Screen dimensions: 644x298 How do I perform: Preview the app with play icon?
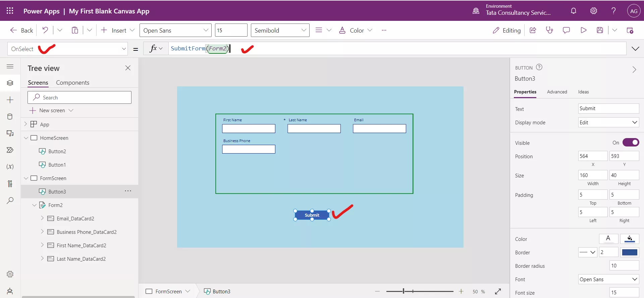point(584,30)
